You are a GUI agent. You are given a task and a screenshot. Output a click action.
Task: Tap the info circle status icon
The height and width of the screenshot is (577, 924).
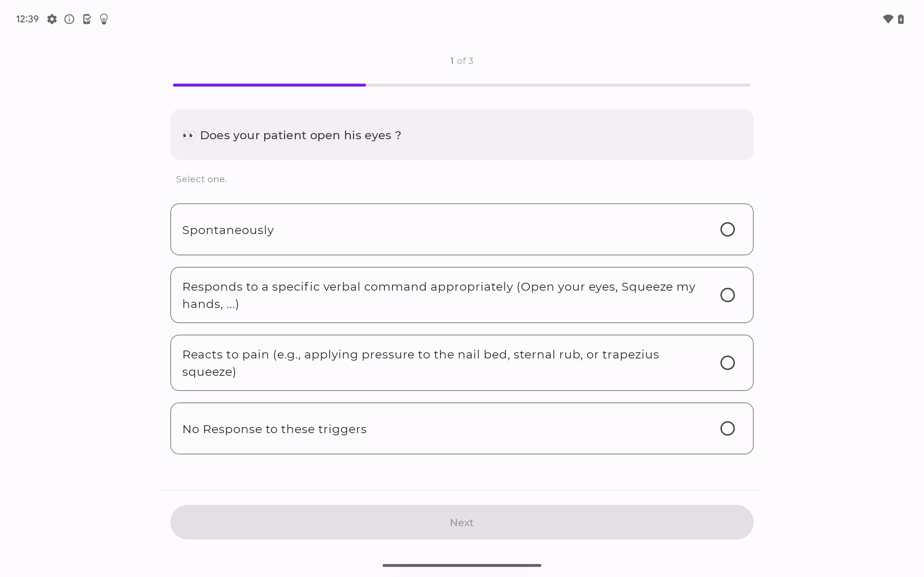(69, 19)
